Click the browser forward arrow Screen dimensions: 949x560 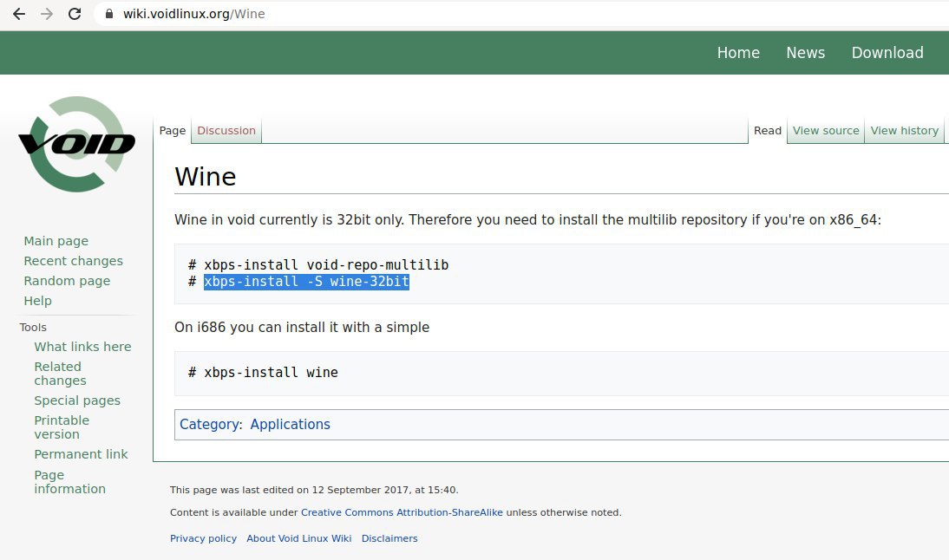tap(47, 14)
